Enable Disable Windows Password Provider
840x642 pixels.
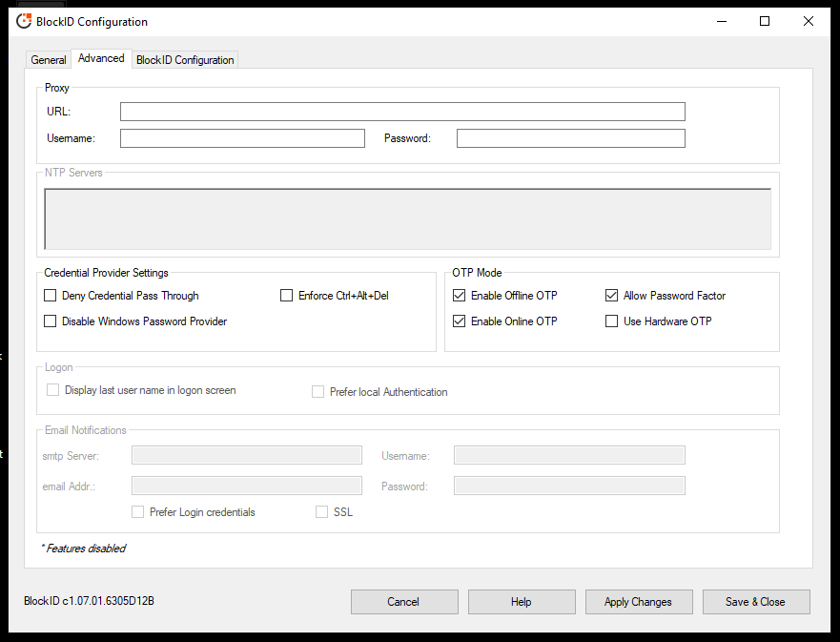pos(50,321)
